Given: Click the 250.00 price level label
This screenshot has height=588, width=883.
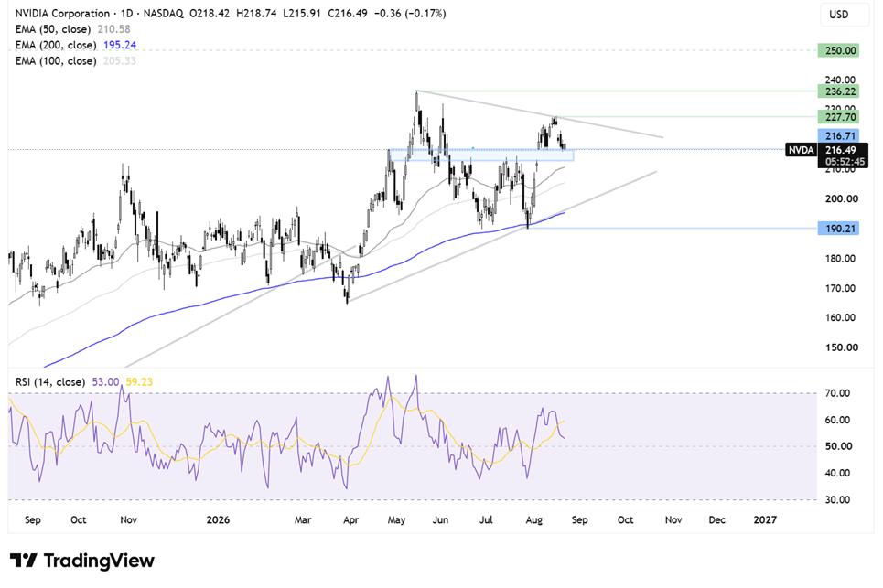Looking at the screenshot, I should tap(838, 50).
